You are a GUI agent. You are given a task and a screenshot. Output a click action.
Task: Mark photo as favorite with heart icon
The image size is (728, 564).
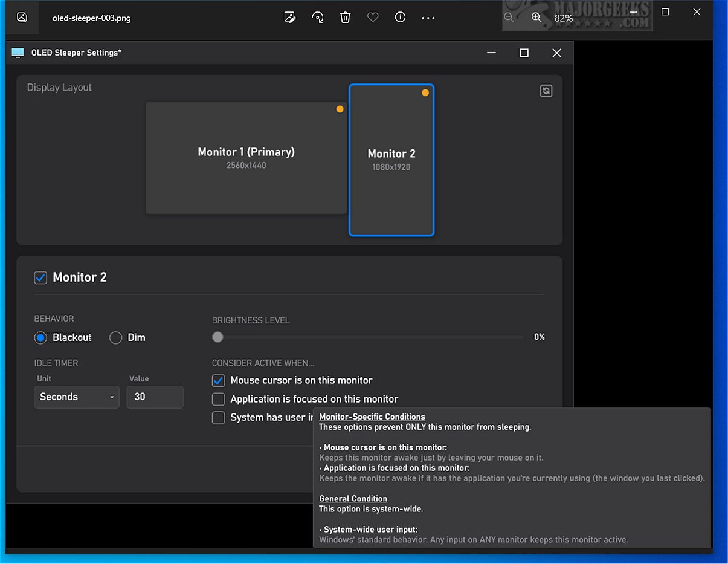[x=373, y=18]
